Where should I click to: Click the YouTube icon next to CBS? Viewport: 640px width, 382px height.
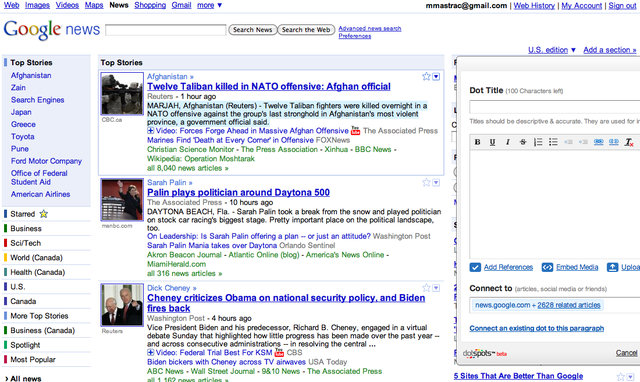pos(279,352)
